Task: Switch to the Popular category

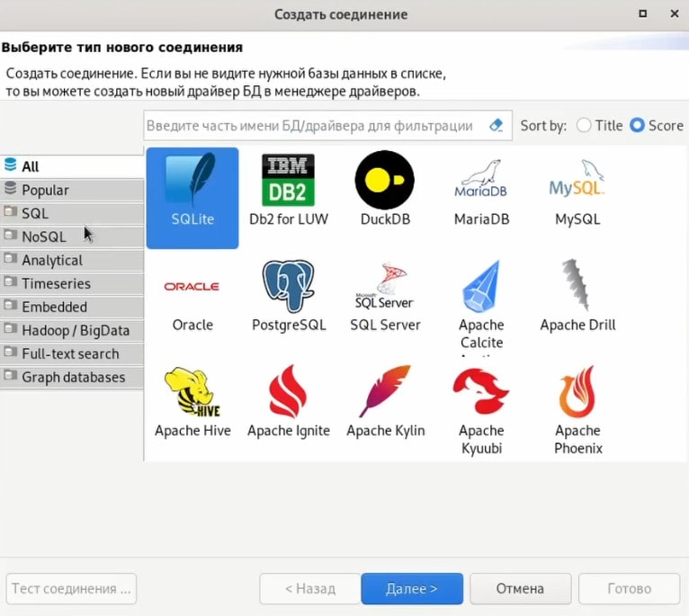Action: [x=72, y=190]
